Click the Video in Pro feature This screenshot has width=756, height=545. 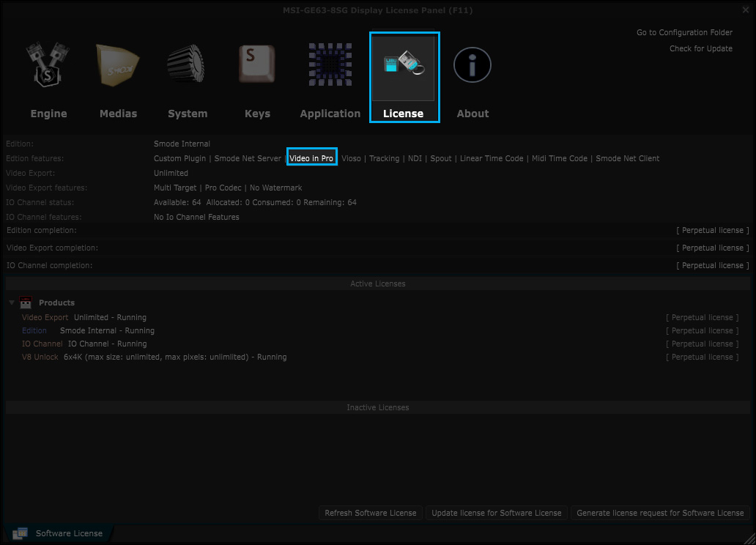tap(311, 158)
